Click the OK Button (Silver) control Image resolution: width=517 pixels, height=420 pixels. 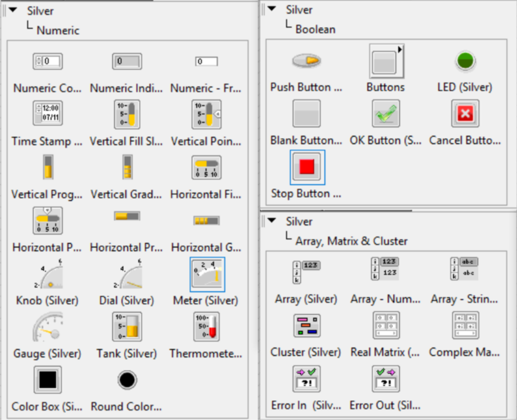385,114
